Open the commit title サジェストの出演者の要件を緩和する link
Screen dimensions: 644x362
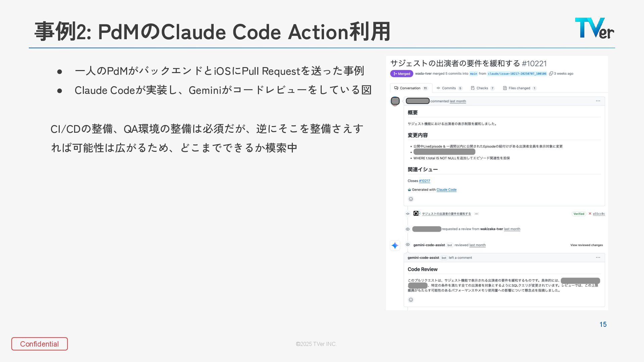(446, 214)
